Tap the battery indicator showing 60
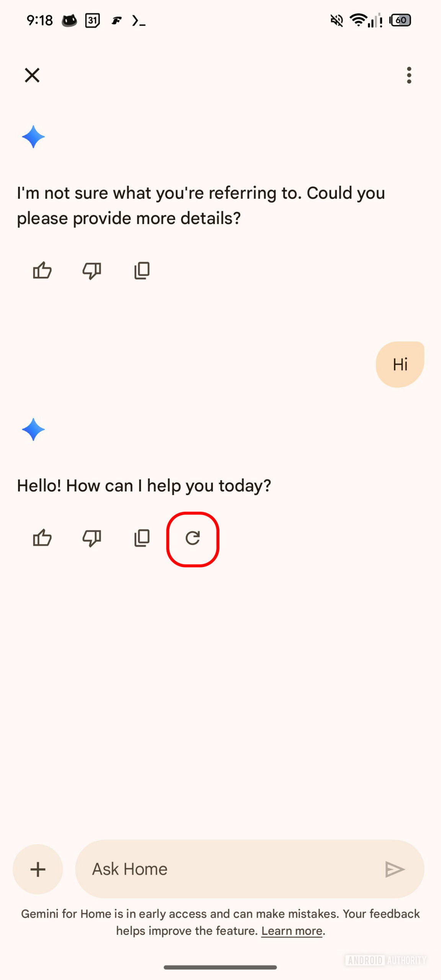Screen dimensions: 441x980 tap(400, 21)
